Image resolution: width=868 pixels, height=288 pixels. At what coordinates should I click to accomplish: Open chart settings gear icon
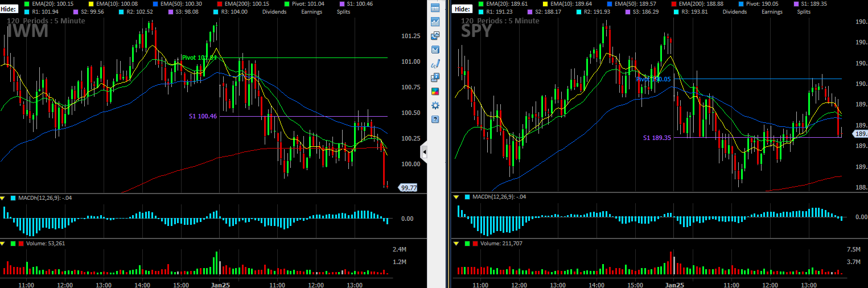tap(435, 105)
